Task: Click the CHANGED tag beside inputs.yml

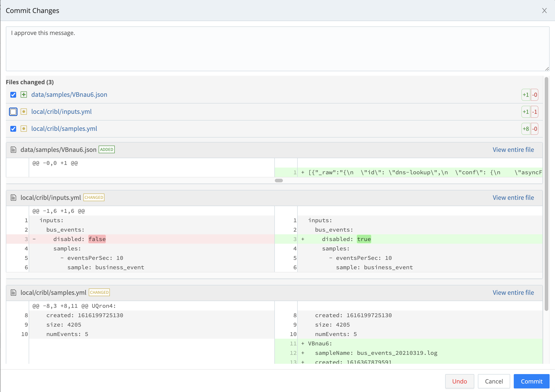Action: (94, 197)
